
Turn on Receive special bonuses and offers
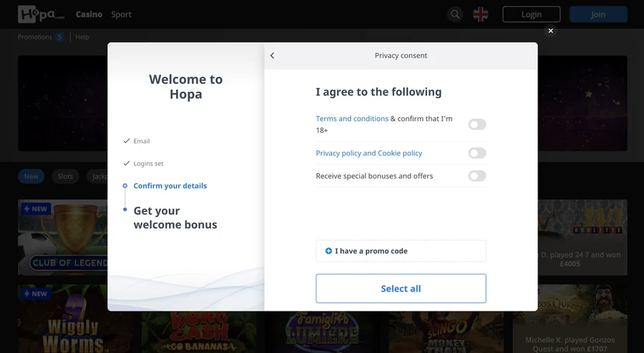pos(477,176)
